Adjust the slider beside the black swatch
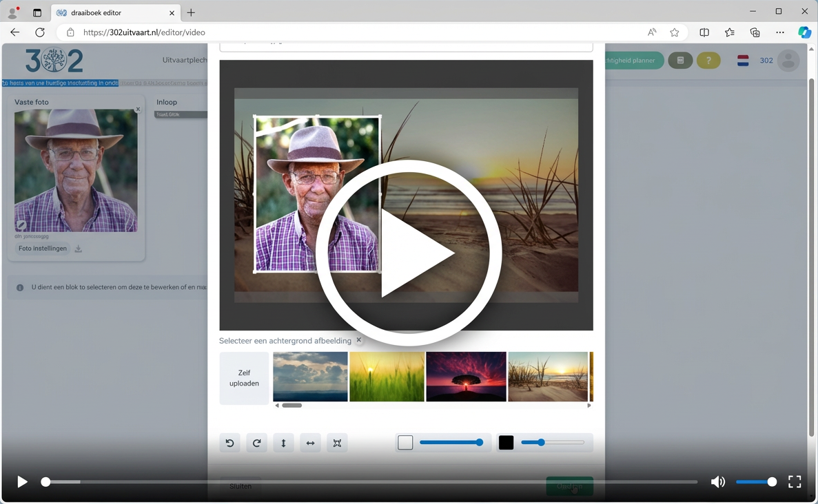818x504 pixels. point(542,443)
